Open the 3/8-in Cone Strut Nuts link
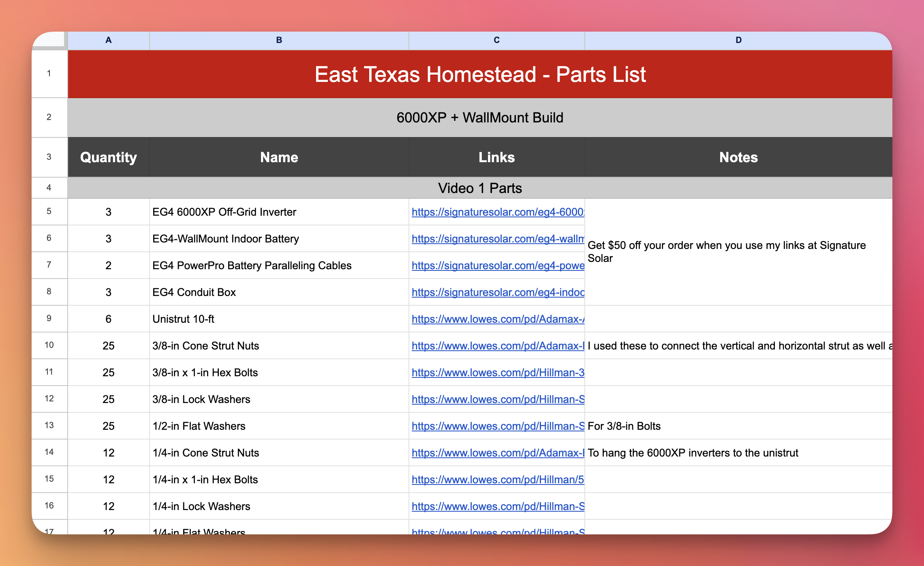 498,346
